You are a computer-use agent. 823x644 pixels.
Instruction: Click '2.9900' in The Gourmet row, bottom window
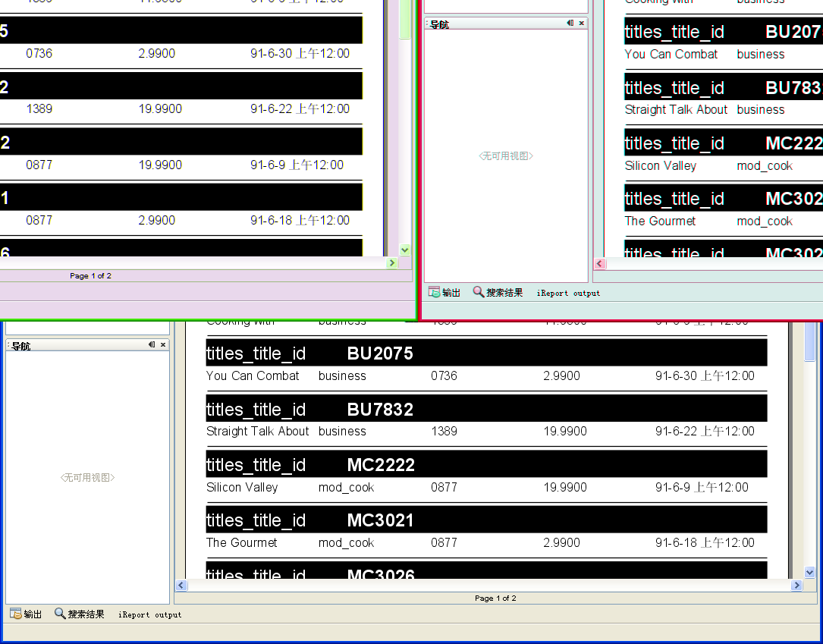pyautogui.click(x=561, y=542)
